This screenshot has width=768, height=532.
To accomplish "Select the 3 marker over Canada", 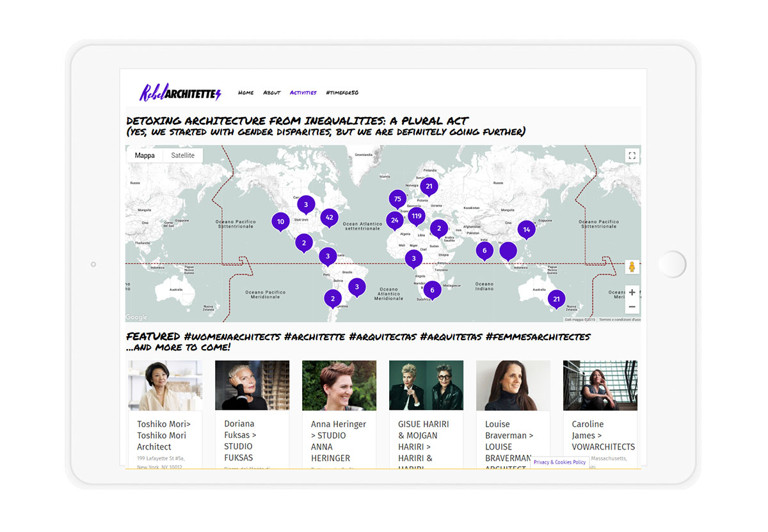I will point(306,206).
